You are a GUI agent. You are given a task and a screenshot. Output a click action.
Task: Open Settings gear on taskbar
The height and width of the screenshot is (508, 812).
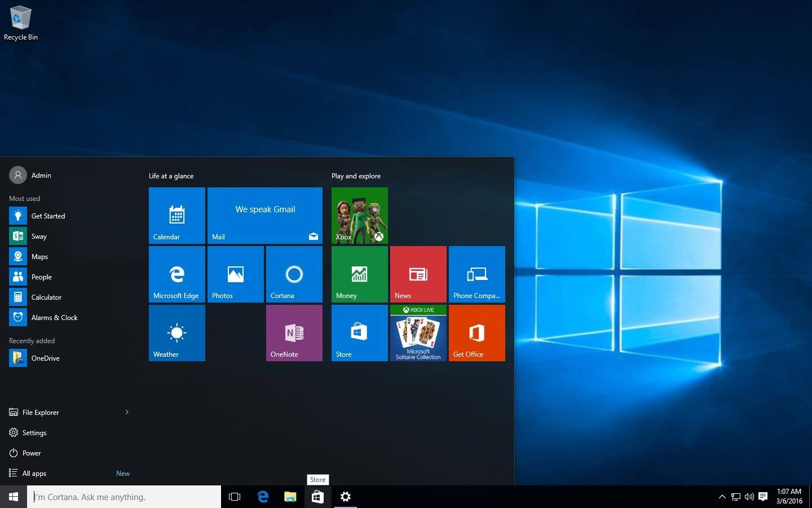coord(346,497)
